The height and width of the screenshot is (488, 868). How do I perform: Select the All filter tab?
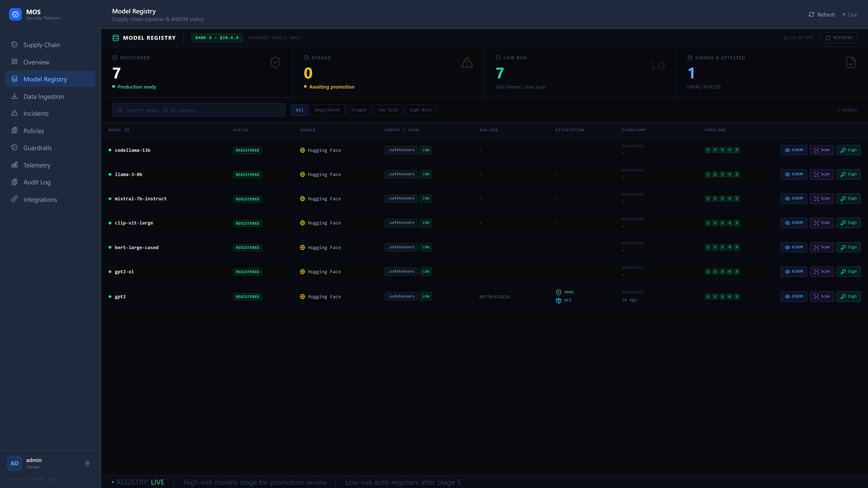(299, 110)
